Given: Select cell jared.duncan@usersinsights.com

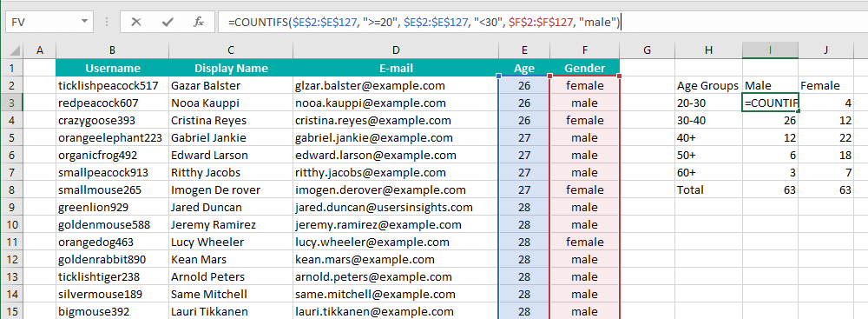Looking at the screenshot, I should click(x=396, y=208).
